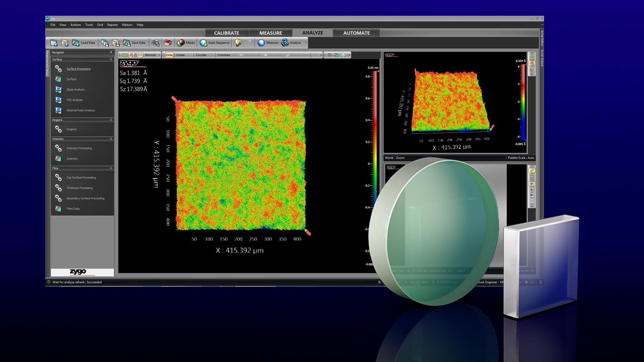
Task: Switch to the CALIBRATE tab
Action: point(227,33)
